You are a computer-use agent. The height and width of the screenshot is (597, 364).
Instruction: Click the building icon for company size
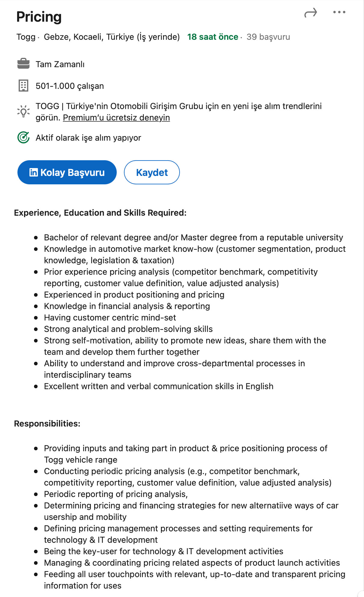pos(23,86)
